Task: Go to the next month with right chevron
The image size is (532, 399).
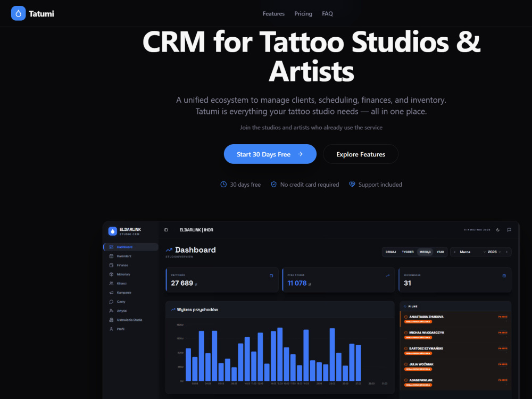Action: coord(506,252)
